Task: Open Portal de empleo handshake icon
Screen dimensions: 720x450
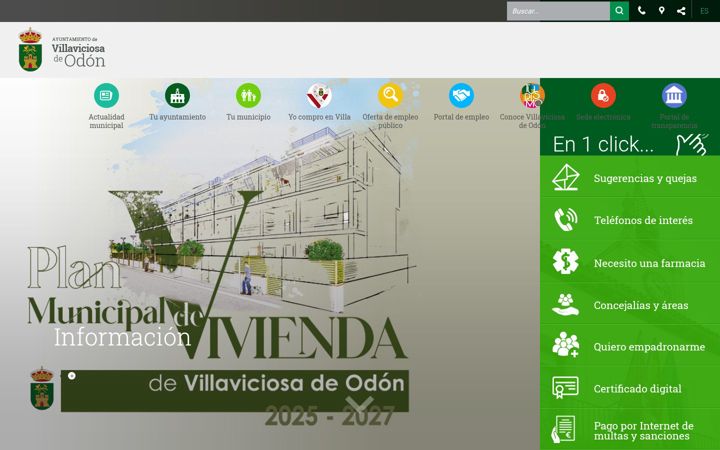Action: tap(461, 96)
